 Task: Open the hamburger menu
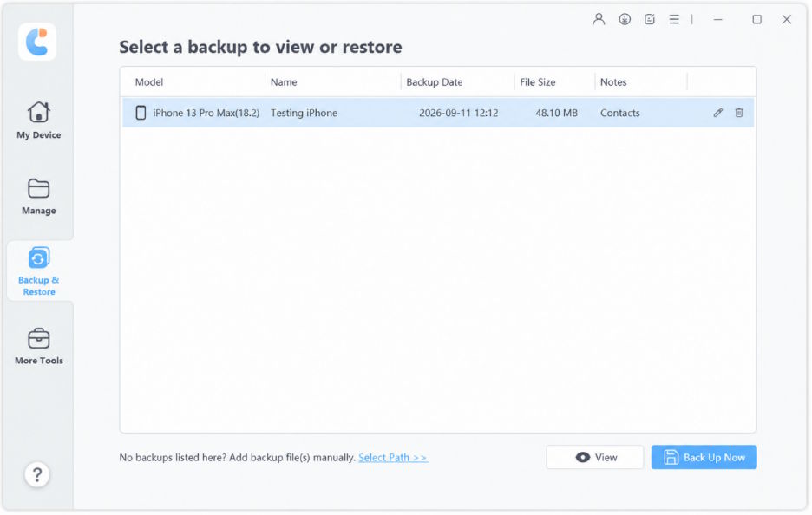pos(674,20)
